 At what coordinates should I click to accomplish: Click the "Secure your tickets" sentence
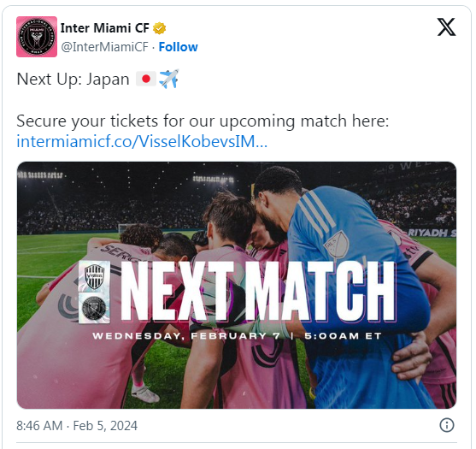(203, 121)
